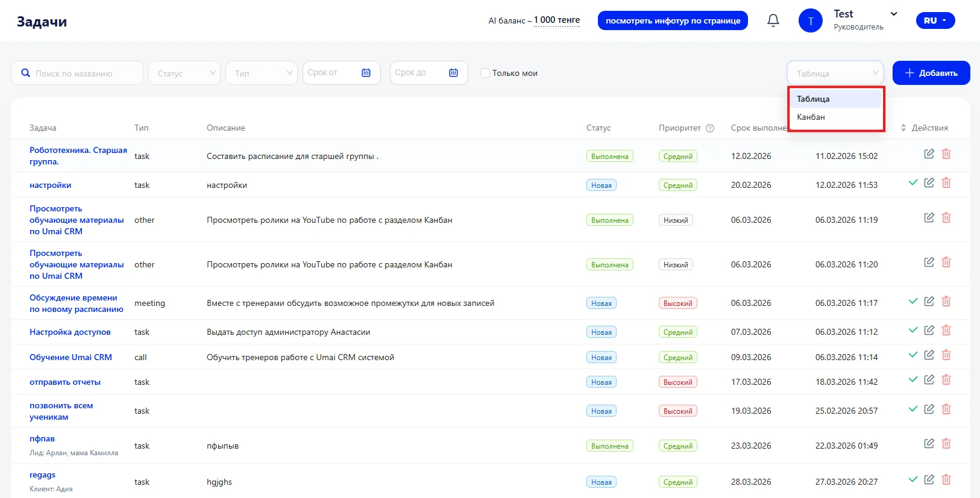980x498 pixels.
Task: Click the sort arrows beside Действия
Action: 903,128
